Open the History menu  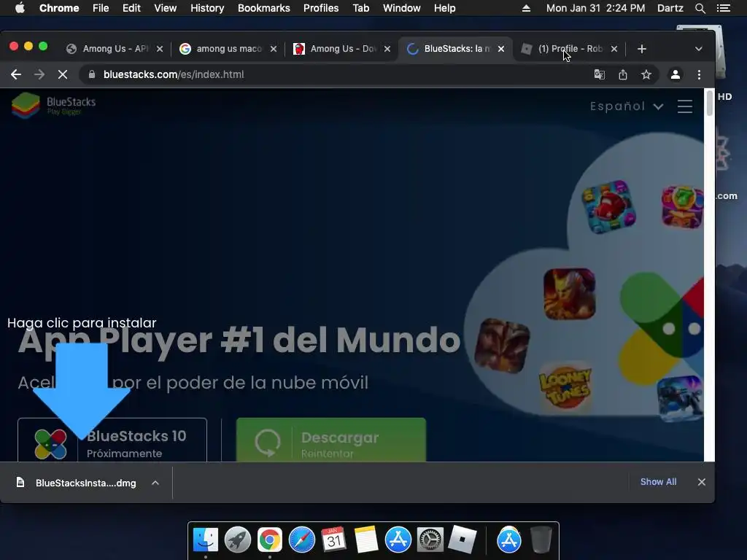[207, 8]
